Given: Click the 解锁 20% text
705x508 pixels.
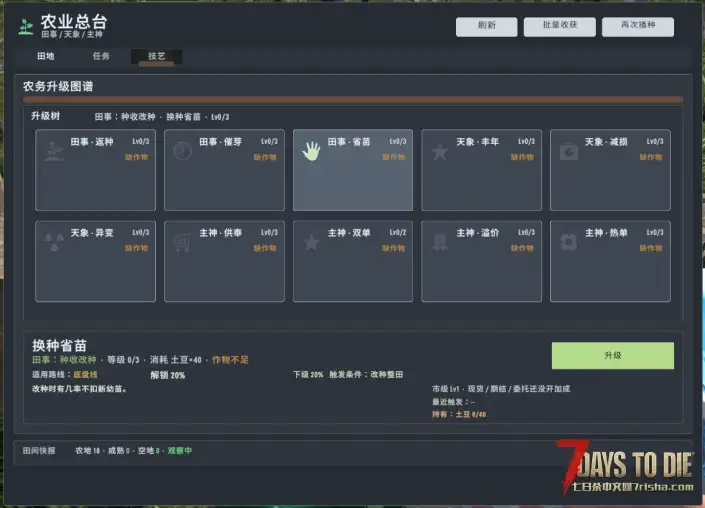Looking at the screenshot, I should [167, 375].
